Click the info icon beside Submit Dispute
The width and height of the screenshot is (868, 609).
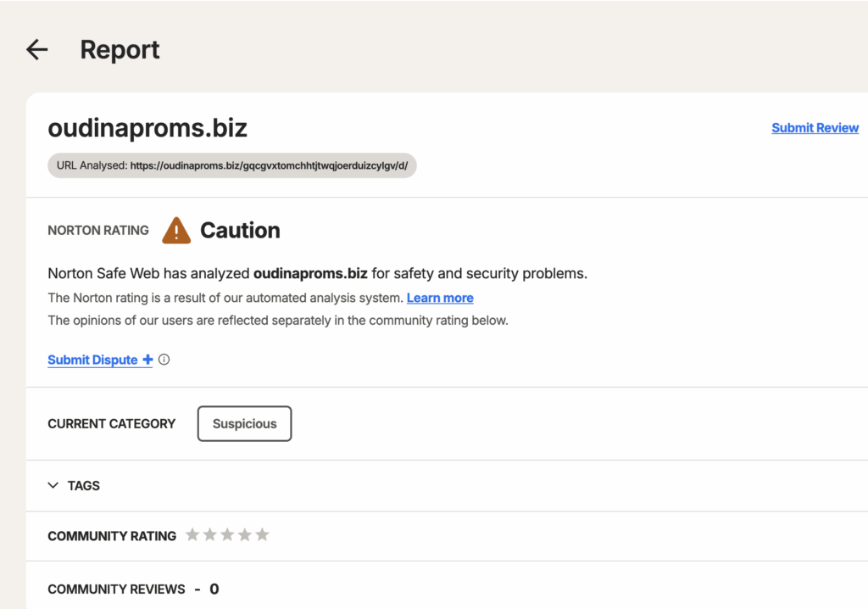(x=164, y=360)
